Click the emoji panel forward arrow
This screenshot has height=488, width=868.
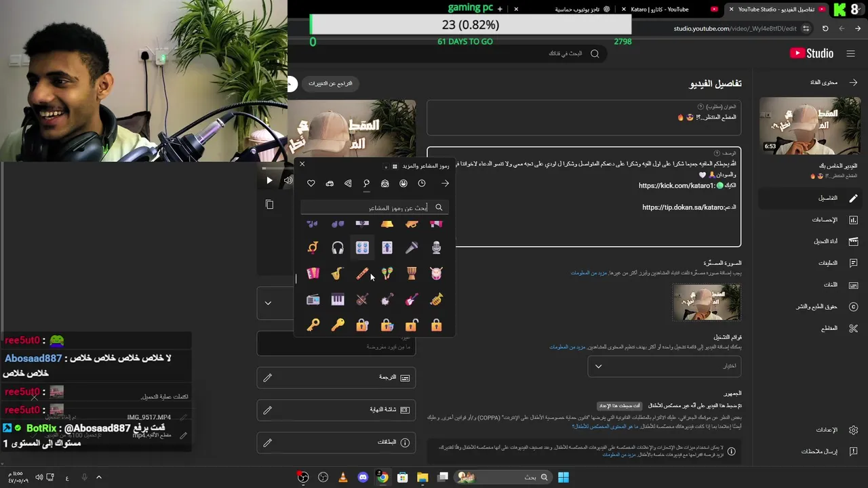pos(445,183)
